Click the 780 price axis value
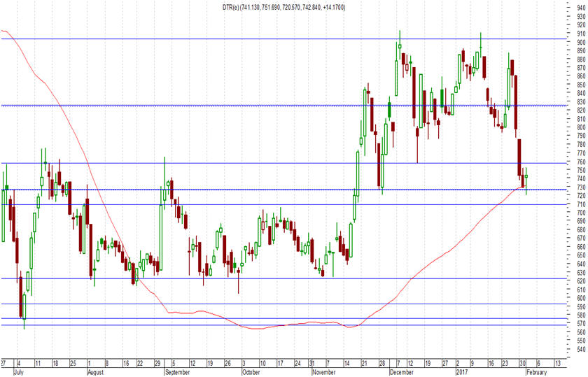This screenshot has height=377, width=588. click(x=581, y=144)
